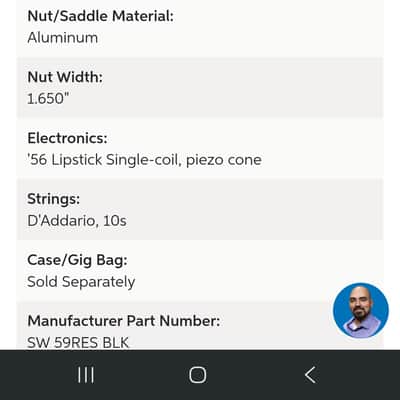Screen dimensions: 400x400
Task: Tap the Manufacturer Part Number heading
Action: pos(124,321)
